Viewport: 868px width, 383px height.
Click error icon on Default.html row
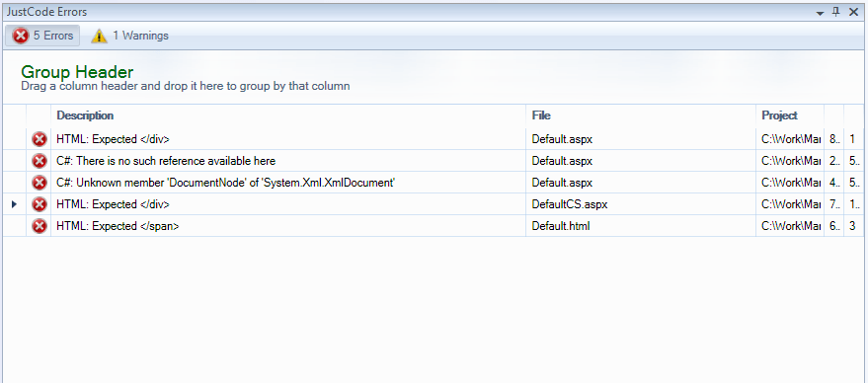[x=39, y=226]
